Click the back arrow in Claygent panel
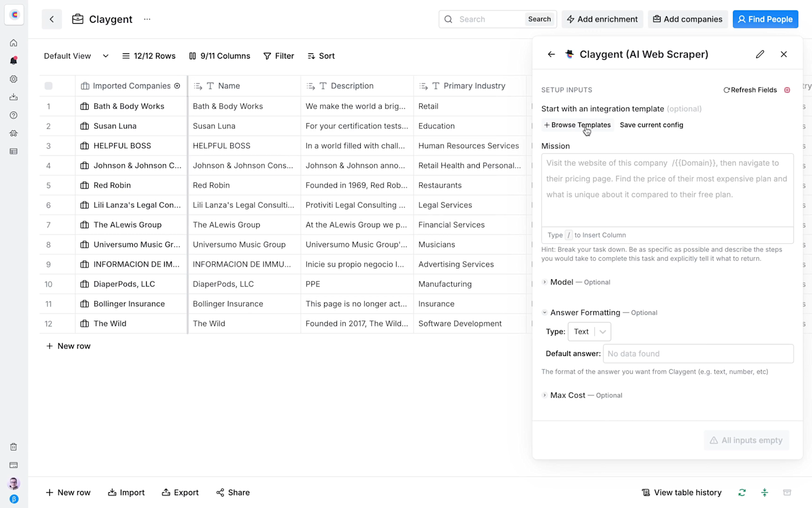812x508 pixels. (x=551, y=54)
